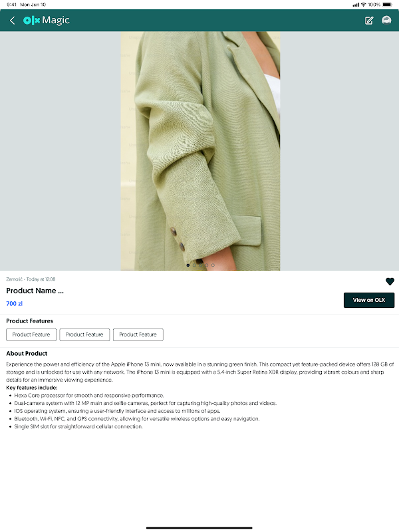The width and height of the screenshot is (399, 532).
Task: Click the battery icon in status bar
Action: tap(387, 5)
